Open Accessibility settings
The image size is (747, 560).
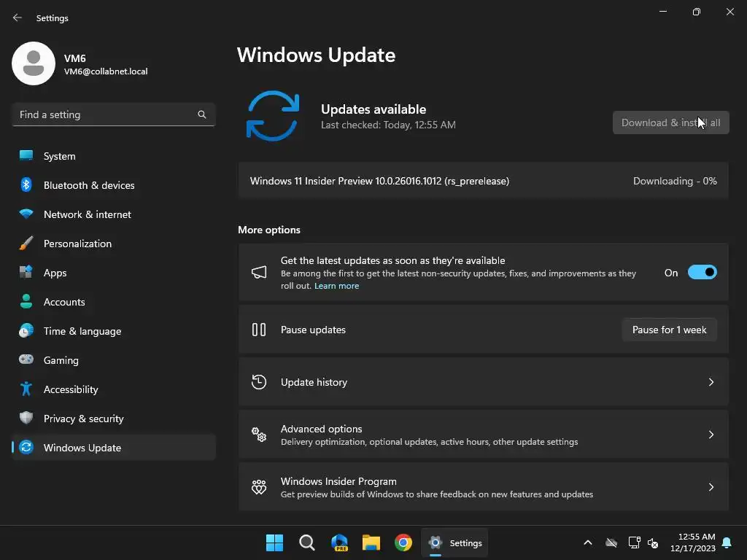(113, 389)
